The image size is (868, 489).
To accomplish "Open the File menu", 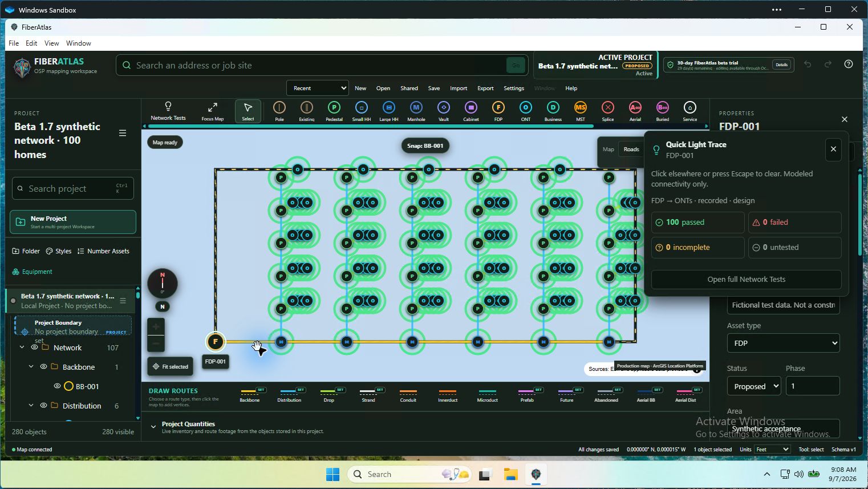I will click(14, 43).
